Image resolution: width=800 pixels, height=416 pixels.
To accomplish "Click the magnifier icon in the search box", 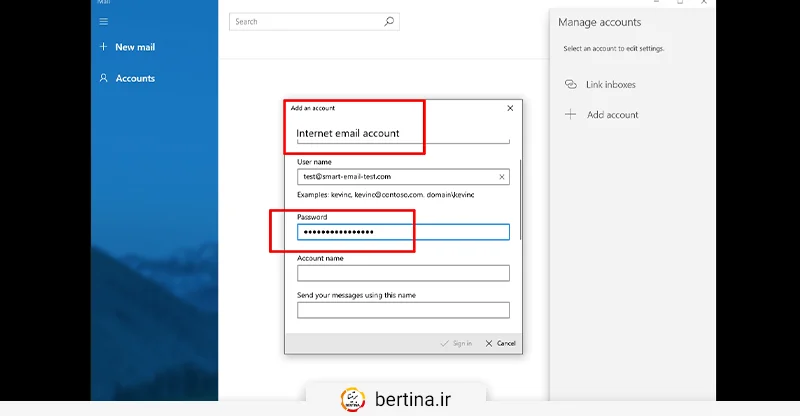I will tap(389, 21).
